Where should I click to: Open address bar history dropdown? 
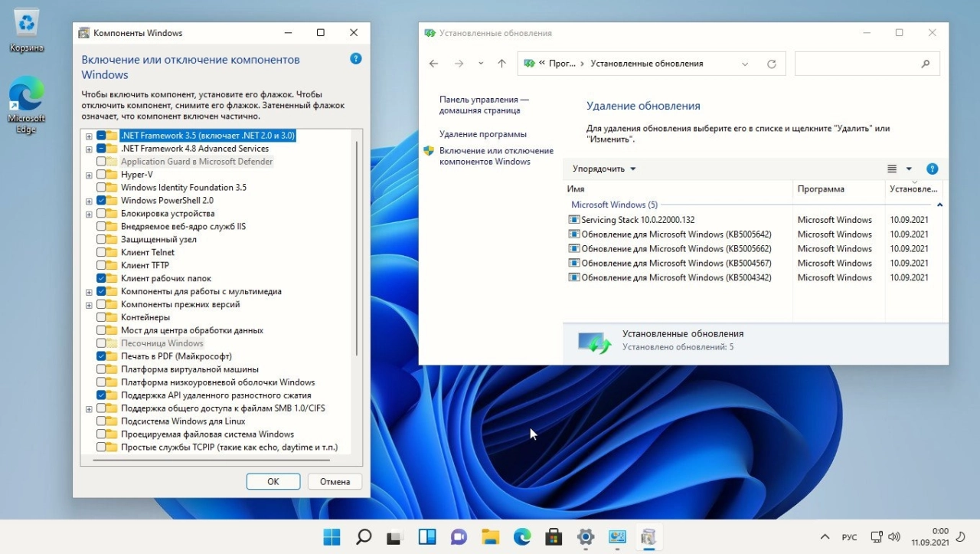[x=745, y=64]
